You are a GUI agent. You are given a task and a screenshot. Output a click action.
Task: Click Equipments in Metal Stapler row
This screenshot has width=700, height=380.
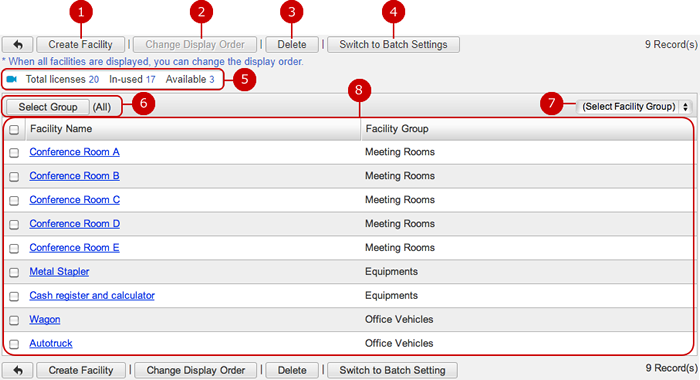(392, 271)
